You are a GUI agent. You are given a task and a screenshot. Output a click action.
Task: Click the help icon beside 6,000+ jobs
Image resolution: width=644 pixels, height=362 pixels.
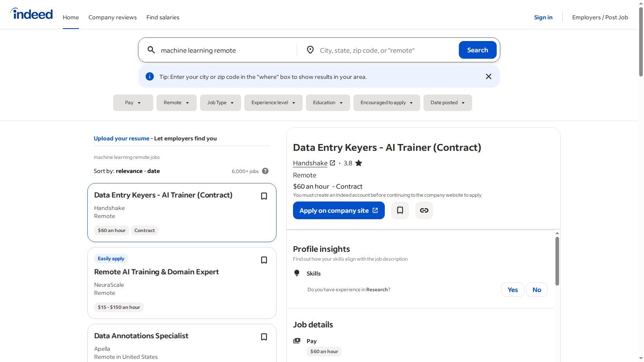[265, 171]
